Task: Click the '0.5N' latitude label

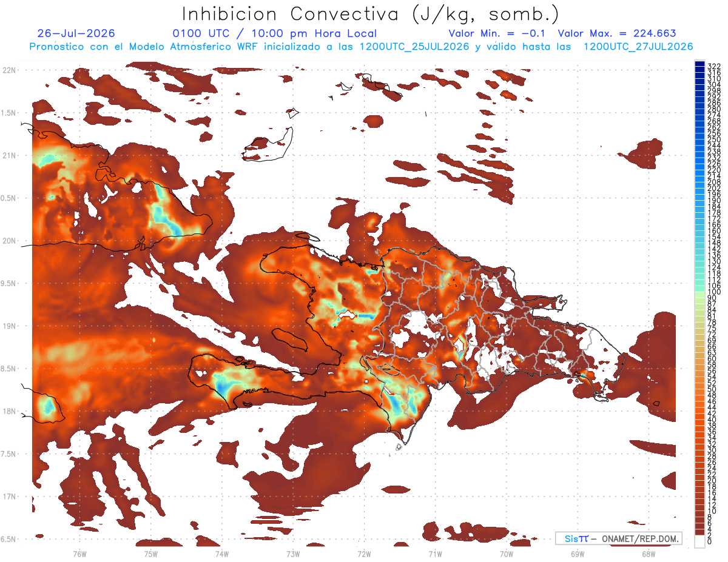Action: (x=9, y=198)
